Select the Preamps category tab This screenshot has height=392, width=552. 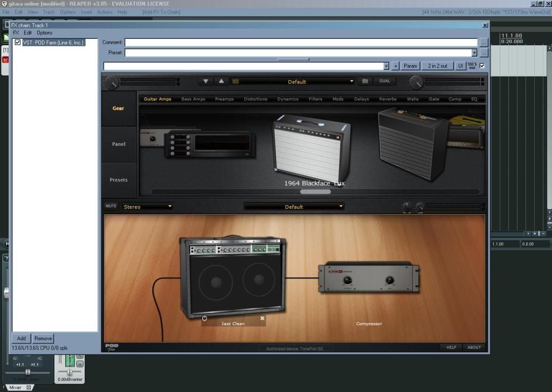[225, 99]
